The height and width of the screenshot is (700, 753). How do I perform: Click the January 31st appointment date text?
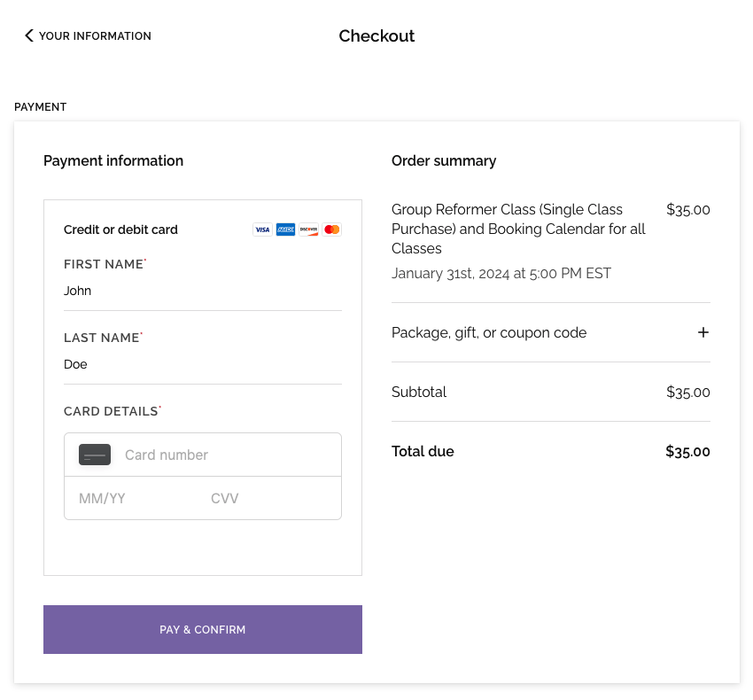[x=501, y=274]
